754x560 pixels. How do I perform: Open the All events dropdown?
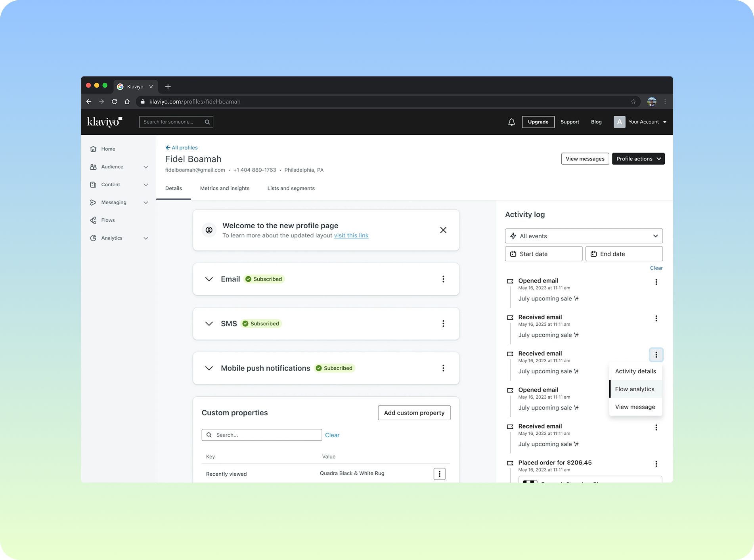584,236
